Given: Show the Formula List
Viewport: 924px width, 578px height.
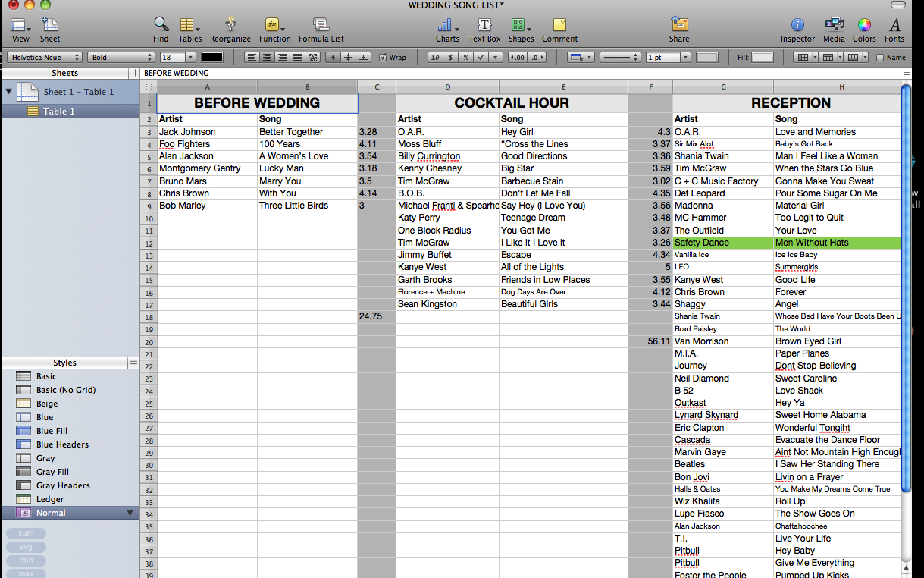Looking at the screenshot, I should (x=321, y=29).
